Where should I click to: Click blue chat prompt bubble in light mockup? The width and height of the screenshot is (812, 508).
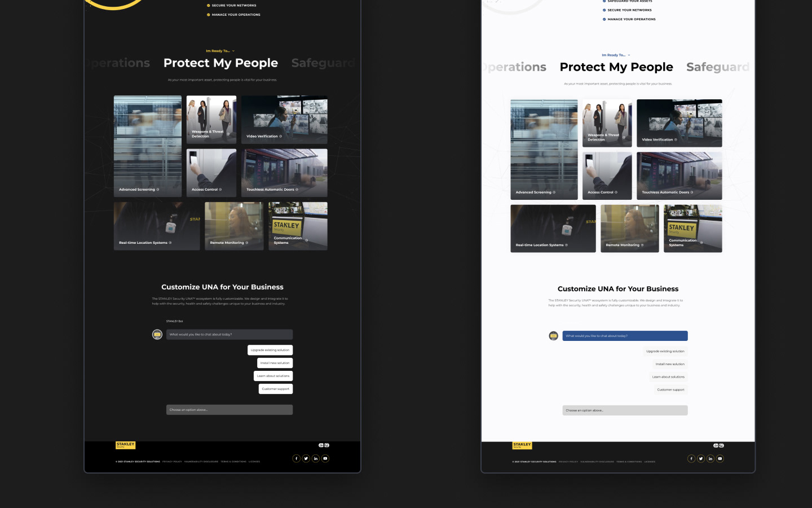(625, 336)
